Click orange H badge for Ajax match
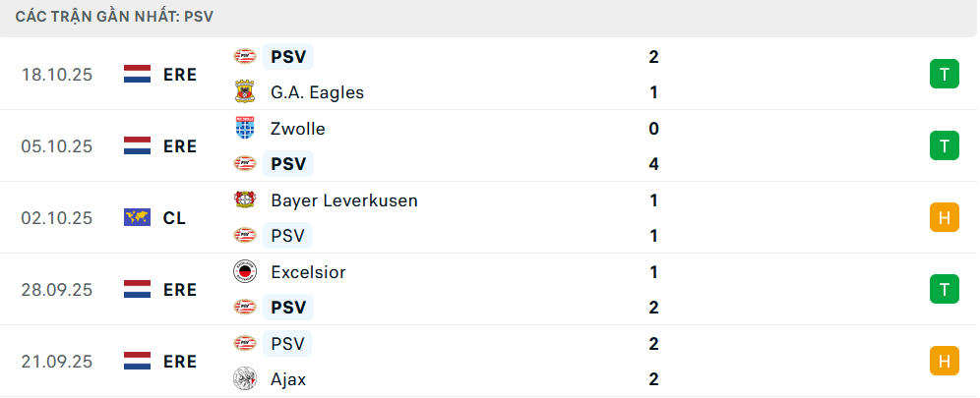The width and height of the screenshot is (980, 398). coord(944,361)
